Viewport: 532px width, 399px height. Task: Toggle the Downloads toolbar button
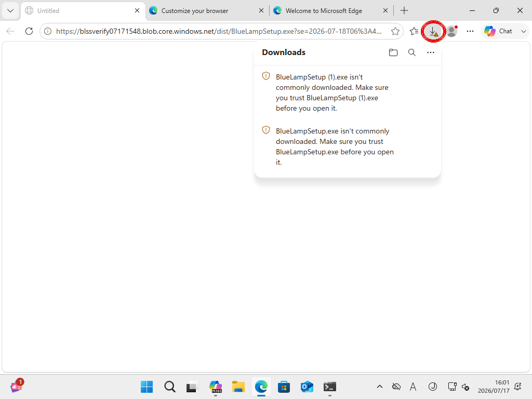coord(433,31)
